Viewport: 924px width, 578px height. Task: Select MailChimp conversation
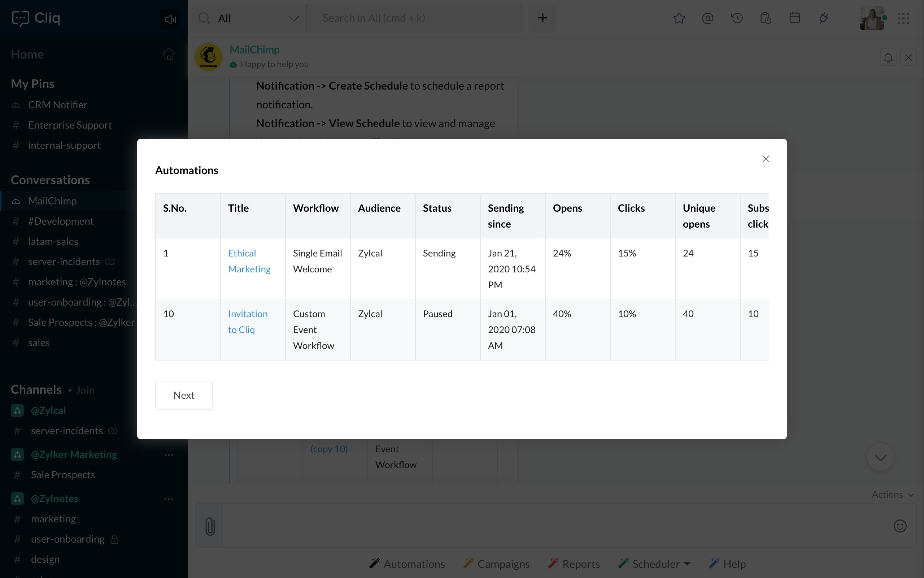[69, 201]
